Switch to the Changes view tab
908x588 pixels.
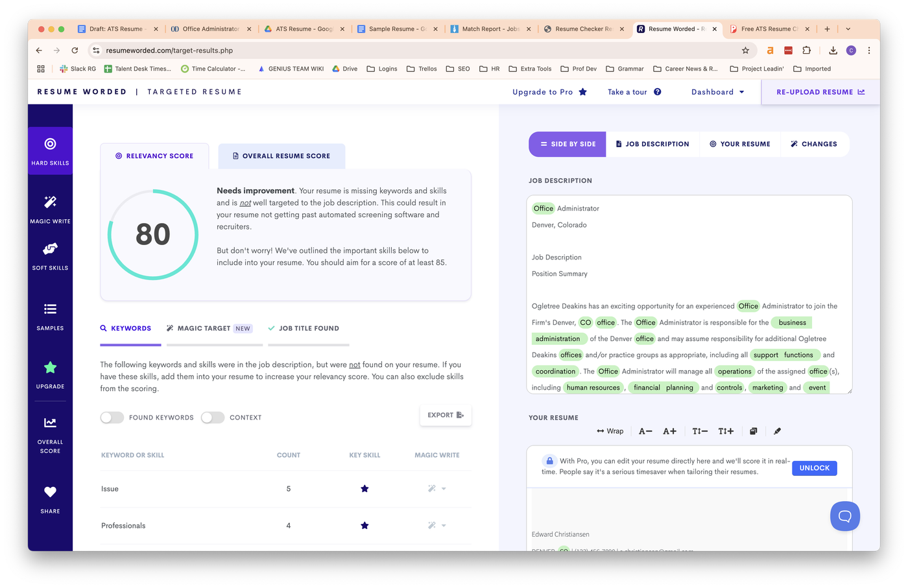813,144
